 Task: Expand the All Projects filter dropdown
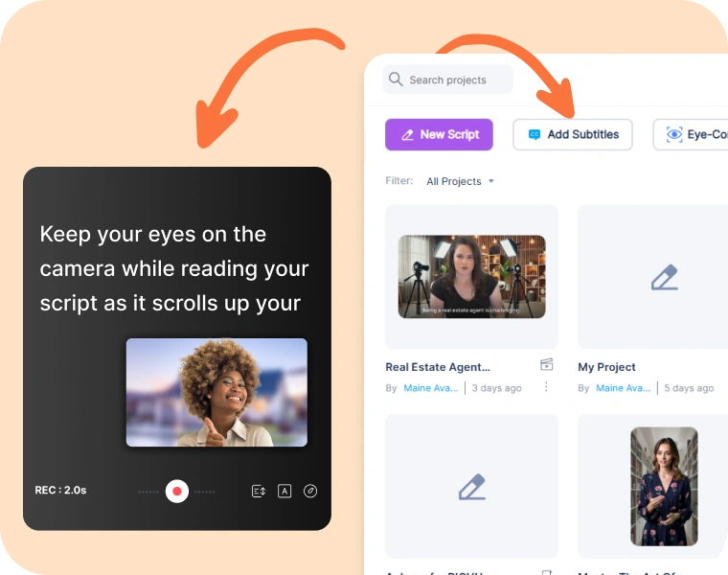460,181
